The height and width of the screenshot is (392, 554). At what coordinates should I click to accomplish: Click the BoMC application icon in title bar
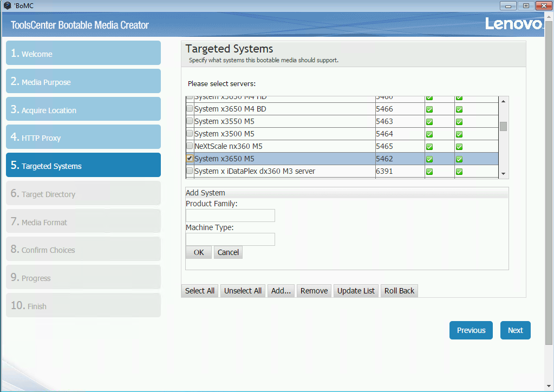click(x=7, y=5)
